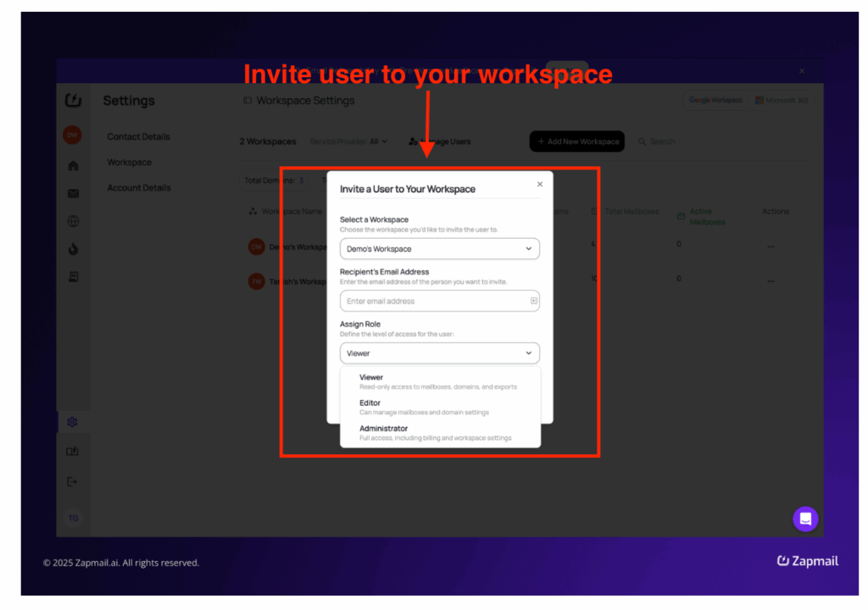Switch to the Contact Details section
Image resolution: width=868 pixels, height=610 pixels.
pos(138,136)
